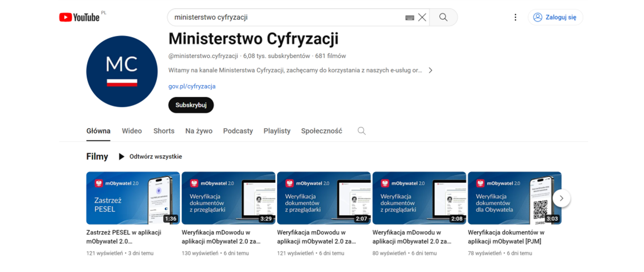644x272 pixels.
Task: Open the video title above 80 wyświetleń
Action: (412, 237)
